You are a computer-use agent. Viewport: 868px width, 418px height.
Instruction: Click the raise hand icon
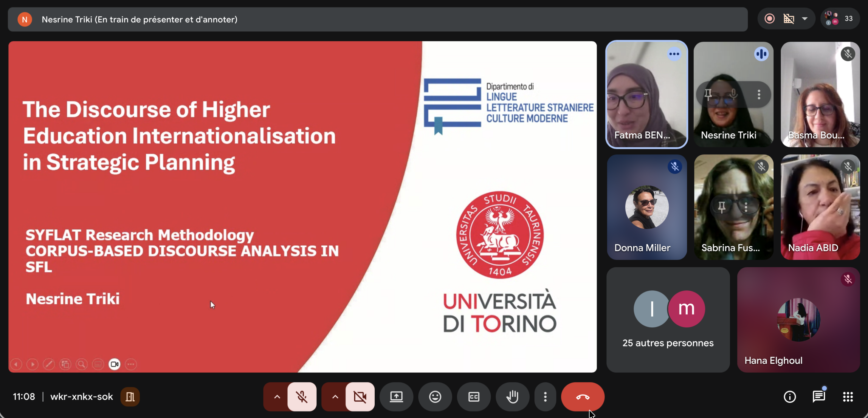click(x=512, y=397)
